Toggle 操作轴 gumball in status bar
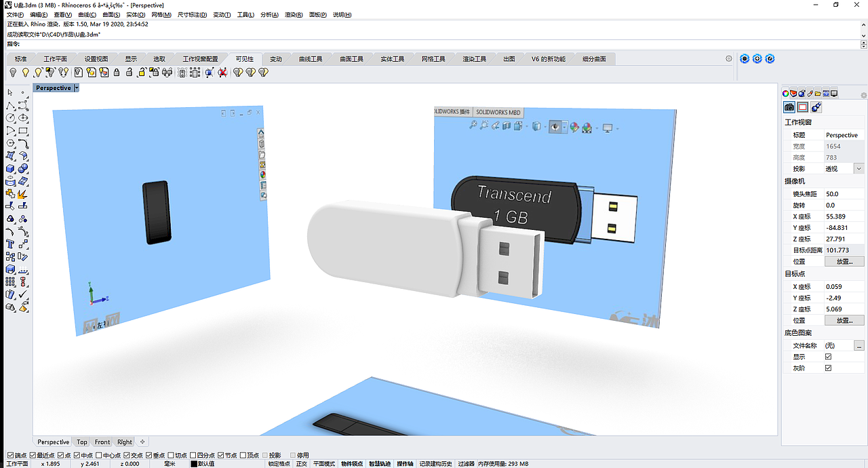This screenshot has width=868, height=468. click(405, 464)
